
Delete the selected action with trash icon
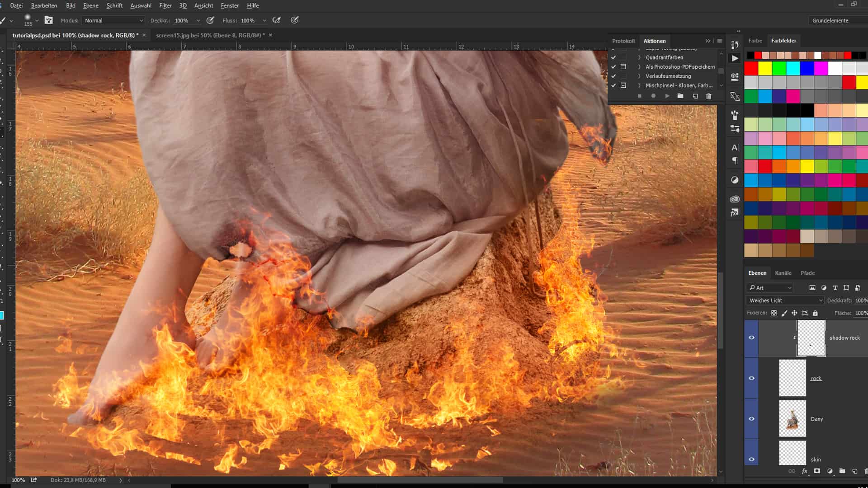(709, 96)
